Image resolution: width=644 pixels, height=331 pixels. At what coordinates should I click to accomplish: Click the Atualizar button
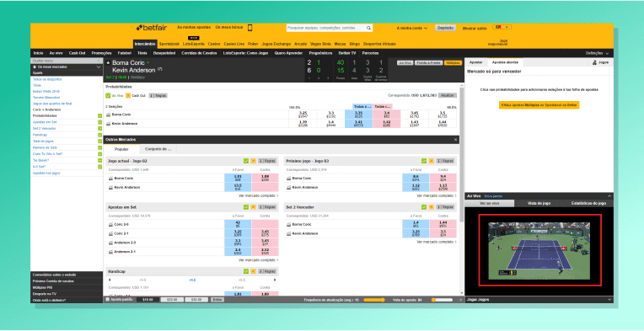tap(448, 95)
